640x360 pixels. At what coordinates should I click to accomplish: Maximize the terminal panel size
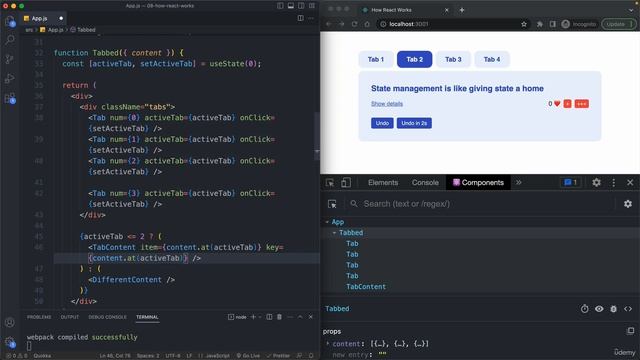point(300,317)
